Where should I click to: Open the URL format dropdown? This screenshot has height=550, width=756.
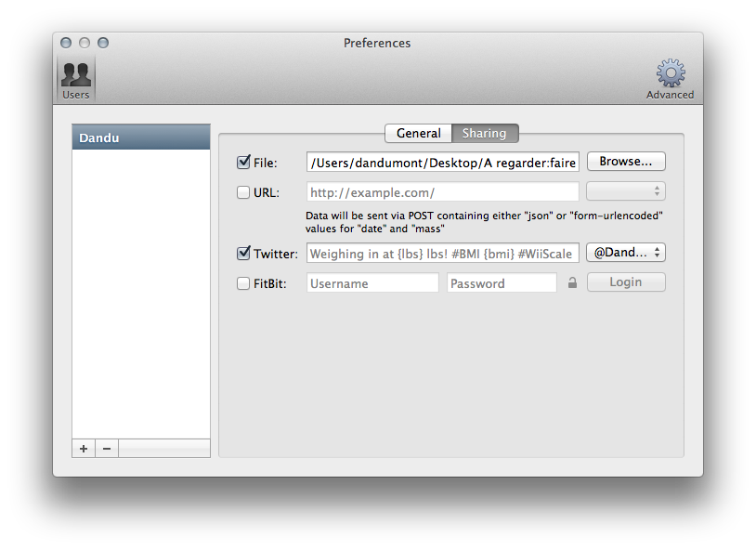point(625,191)
